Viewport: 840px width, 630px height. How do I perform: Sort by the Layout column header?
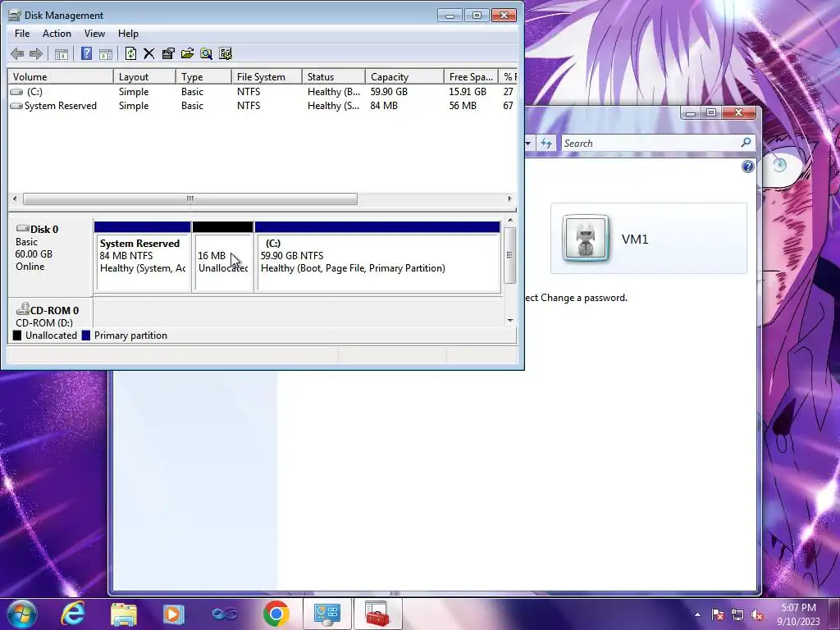pos(144,77)
